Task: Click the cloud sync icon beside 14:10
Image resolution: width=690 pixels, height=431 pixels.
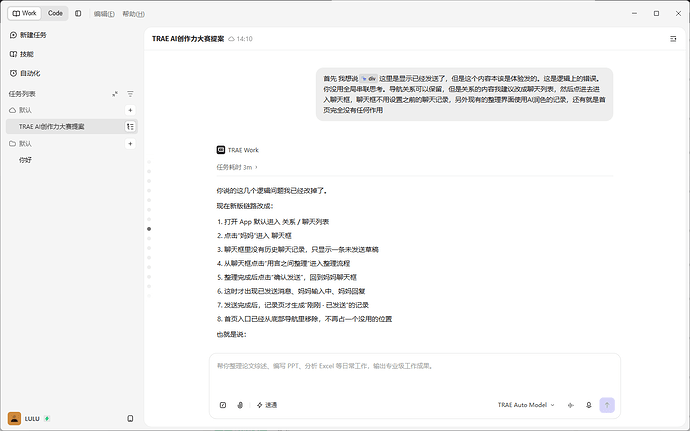Action: click(231, 39)
